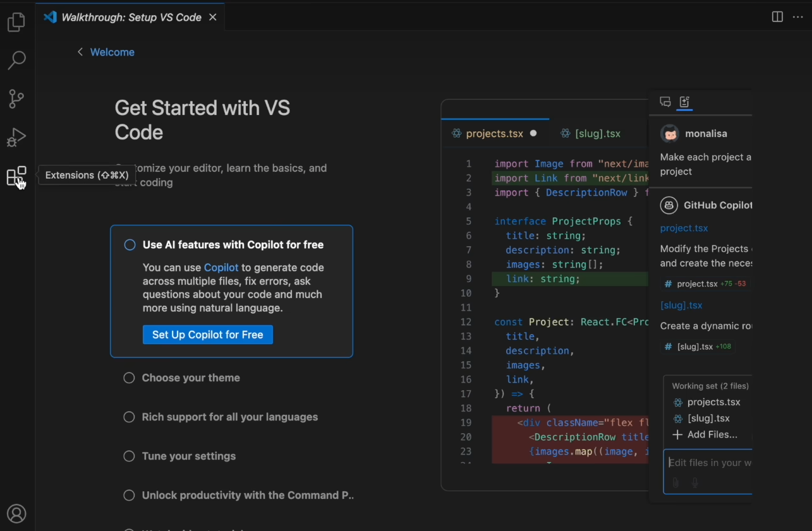Click the Edit files input box
Image resolution: width=812 pixels, height=531 pixels.
coord(708,472)
